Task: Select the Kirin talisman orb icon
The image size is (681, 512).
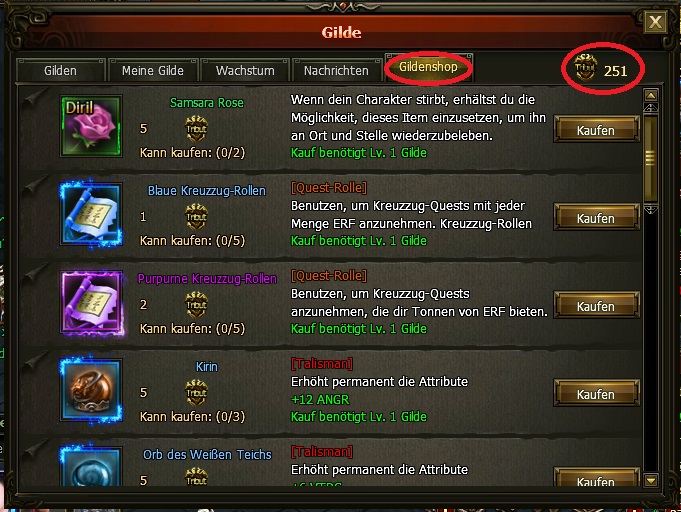Action: pyautogui.click(x=91, y=390)
